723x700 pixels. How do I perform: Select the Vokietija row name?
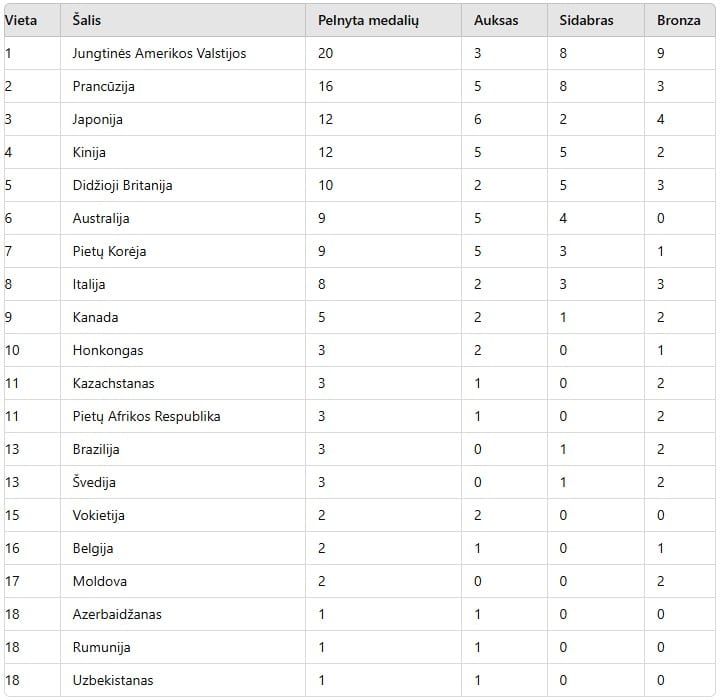pyautogui.click(x=99, y=516)
